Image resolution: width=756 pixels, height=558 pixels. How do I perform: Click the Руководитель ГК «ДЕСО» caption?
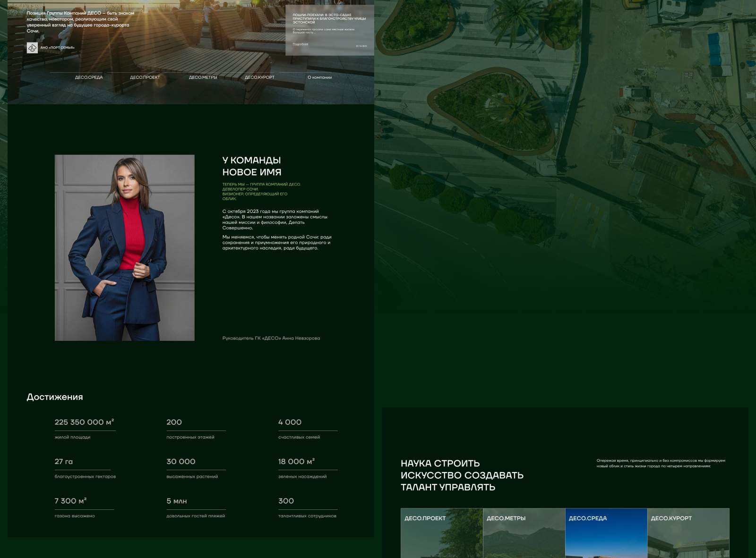(271, 338)
